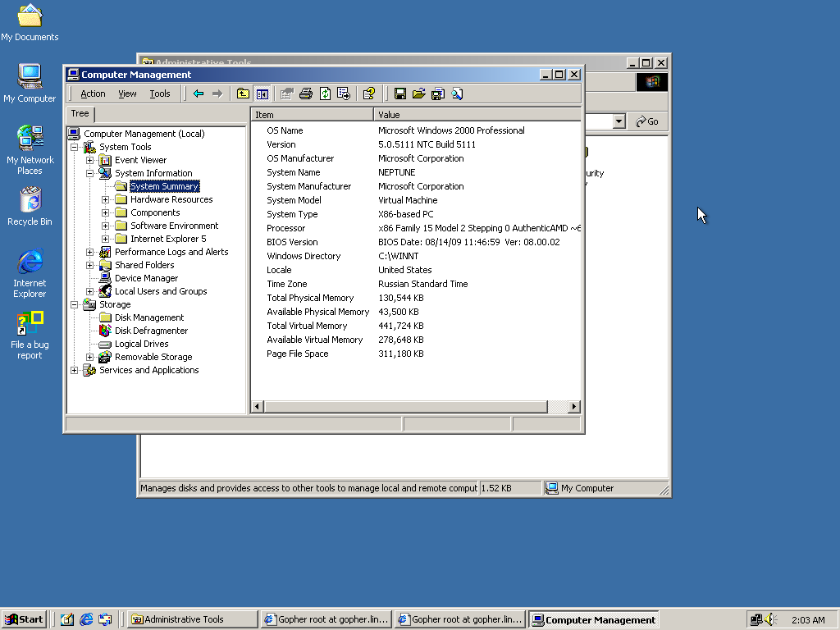This screenshot has width=840, height=630.
Task: Click the left arrow of the horizontal scrollbar
Action: pyautogui.click(x=257, y=407)
